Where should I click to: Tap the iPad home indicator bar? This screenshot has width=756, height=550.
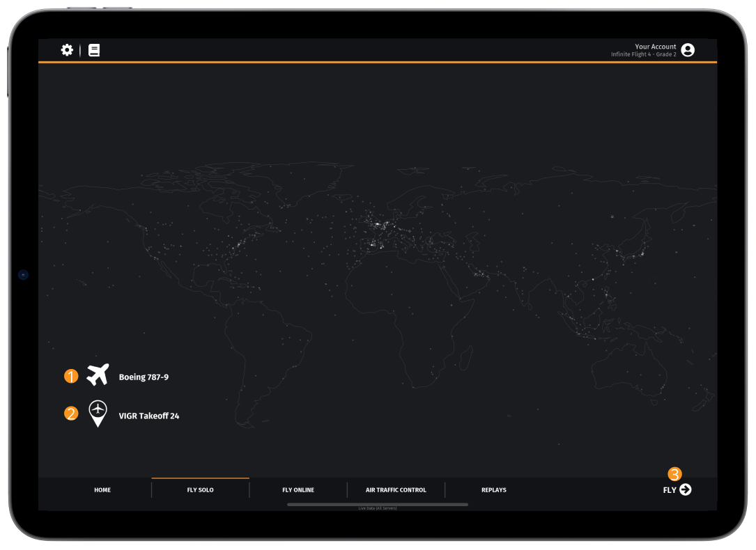coord(377,504)
